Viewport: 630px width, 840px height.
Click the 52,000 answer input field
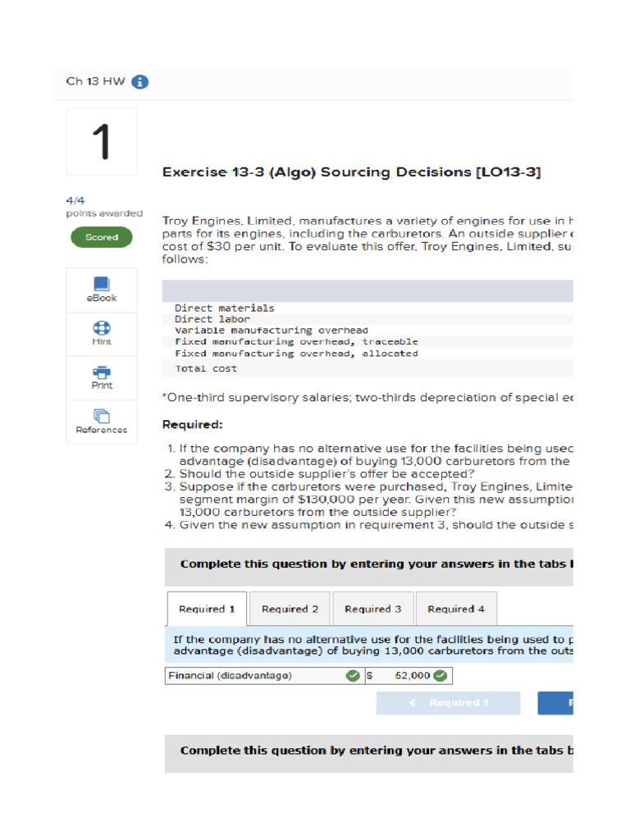pos(409,676)
